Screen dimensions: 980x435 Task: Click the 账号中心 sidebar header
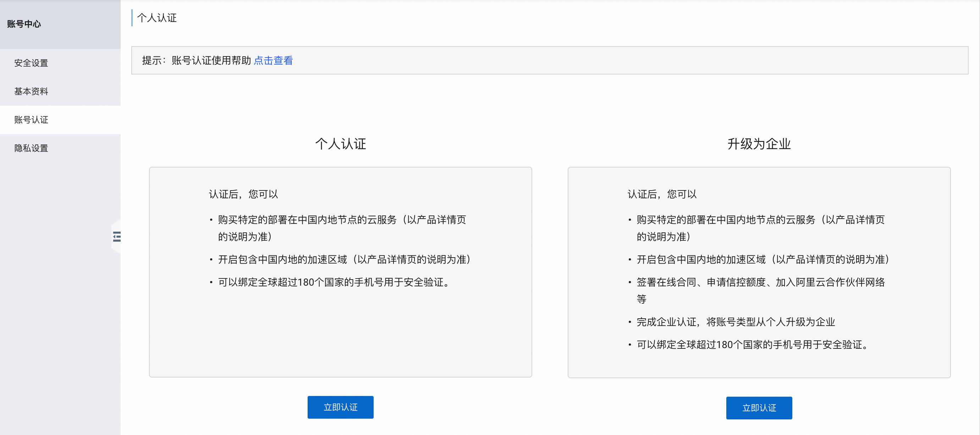click(24, 24)
